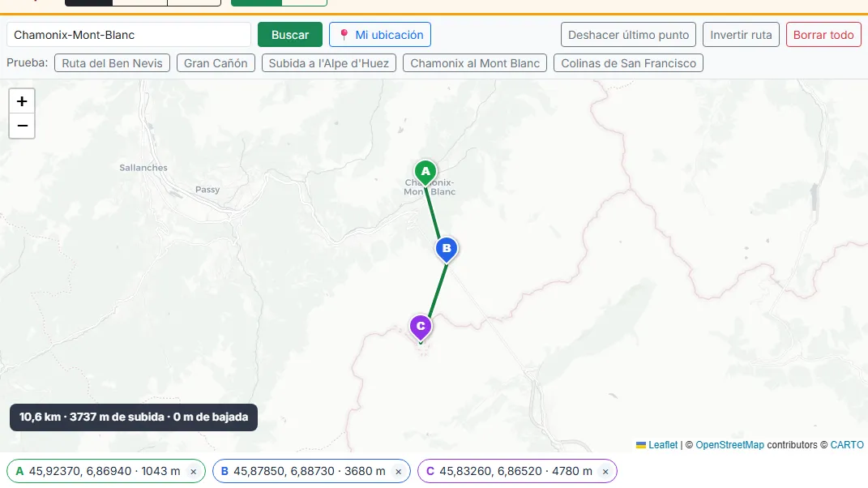Zoom out the map with minus button

(22, 126)
